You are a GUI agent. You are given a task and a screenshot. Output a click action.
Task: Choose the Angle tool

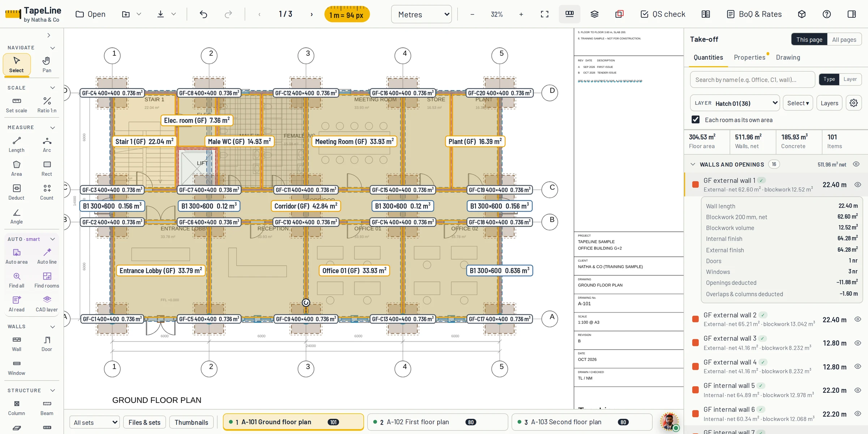click(17, 216)
